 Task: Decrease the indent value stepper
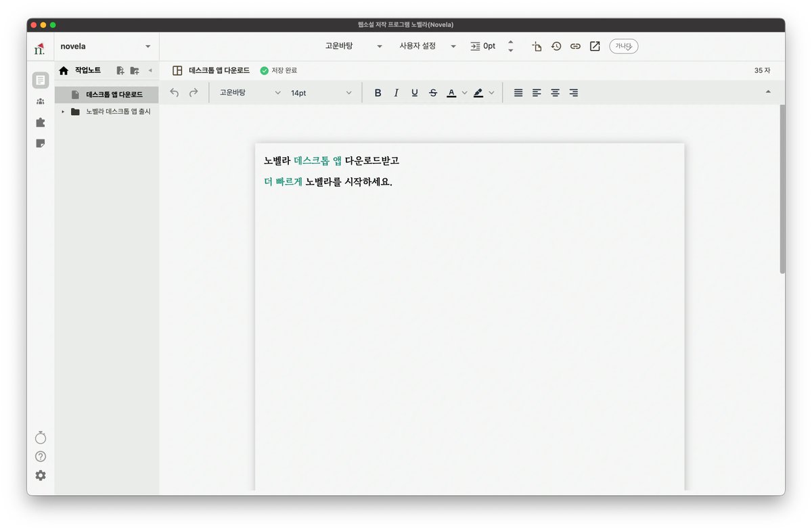click(x=510, y=51)
